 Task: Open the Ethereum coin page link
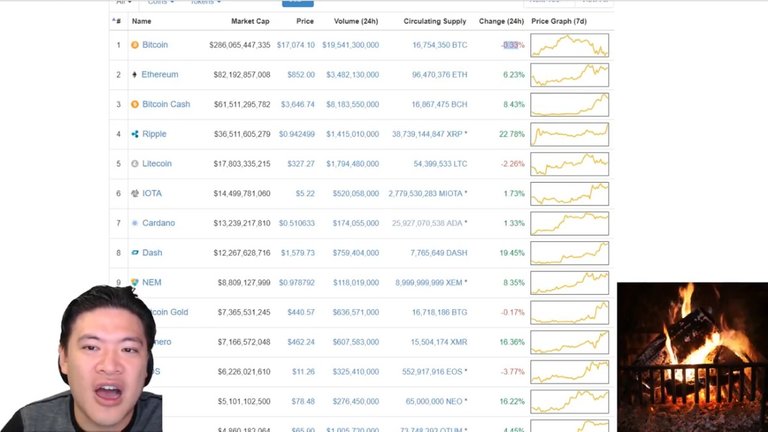pyautogui.click(x=160, y=74)
